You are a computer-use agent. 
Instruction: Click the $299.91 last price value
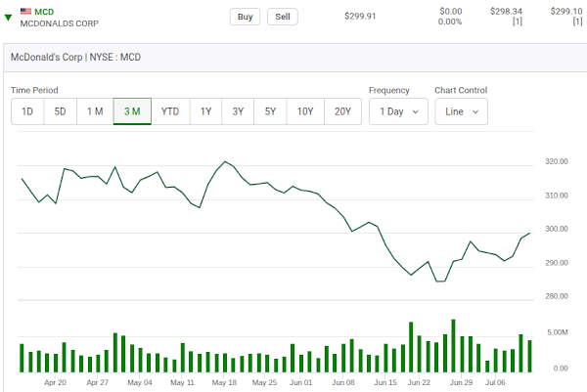tap(360, 16)
